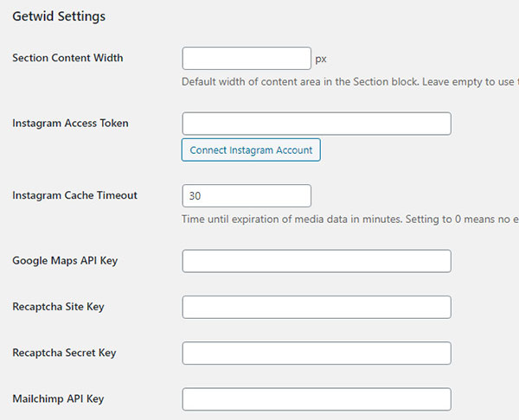This screenshot has width=519, height=420.
Task: Select the Instagram Cache Timeout label
Action: tap(74, 195)
